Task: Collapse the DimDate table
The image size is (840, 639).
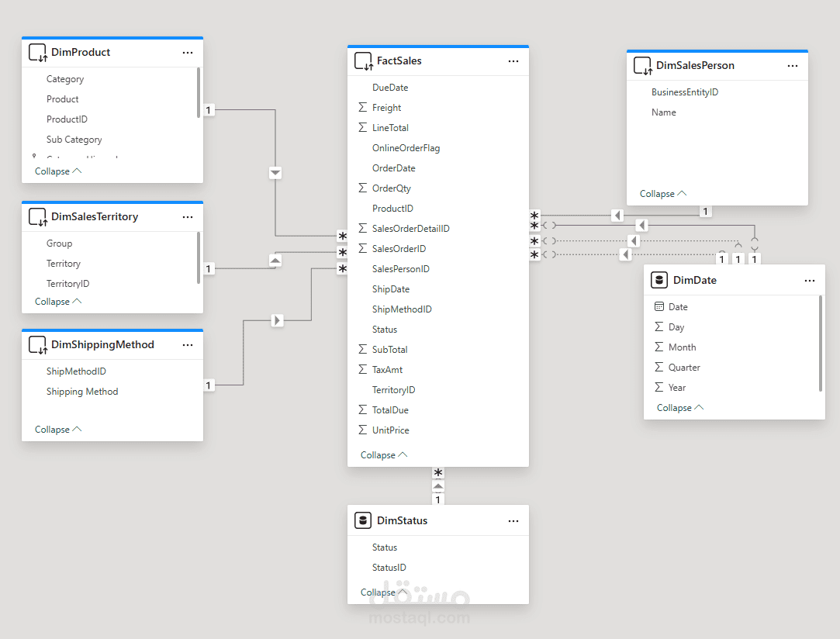Action: coord(680,408)
